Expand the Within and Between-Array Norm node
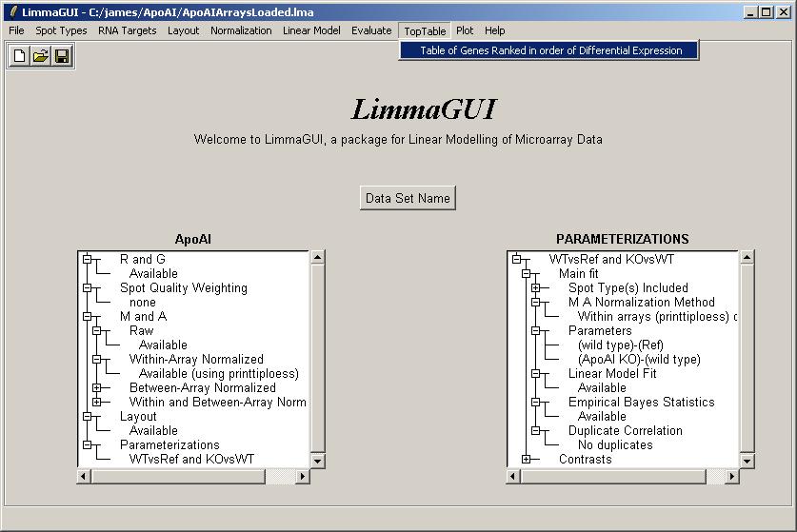The image size is (797, 532). pyautogui.click(x=96, y=402)
